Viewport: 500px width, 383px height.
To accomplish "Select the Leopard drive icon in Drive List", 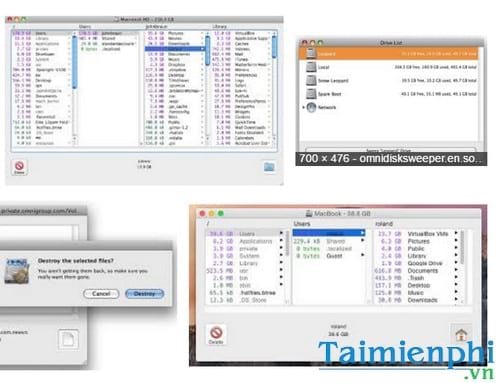I will point(311,53).
